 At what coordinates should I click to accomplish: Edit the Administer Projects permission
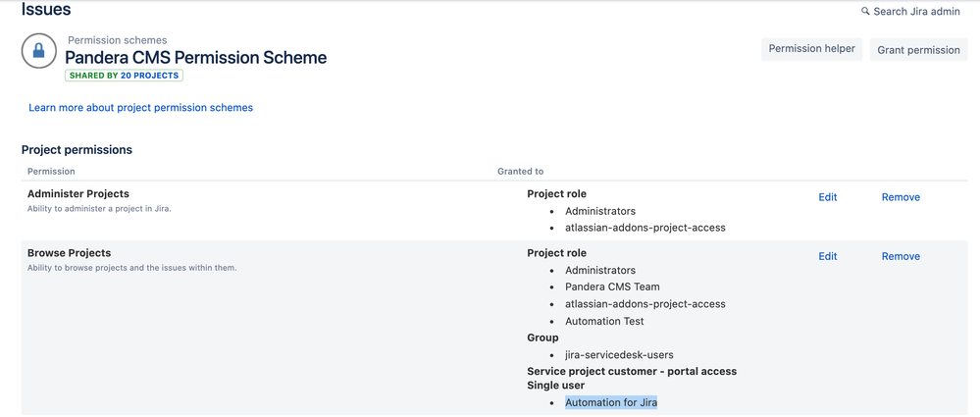tap(828, 197)
